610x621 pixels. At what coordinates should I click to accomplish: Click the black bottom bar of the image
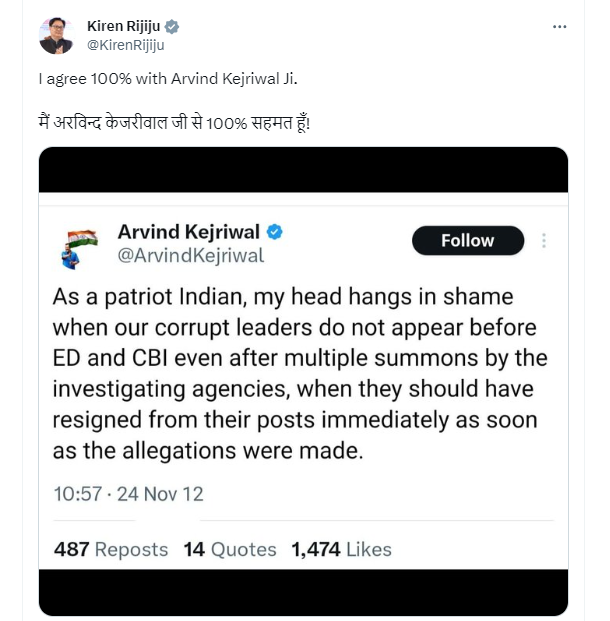tap(303, 591)
